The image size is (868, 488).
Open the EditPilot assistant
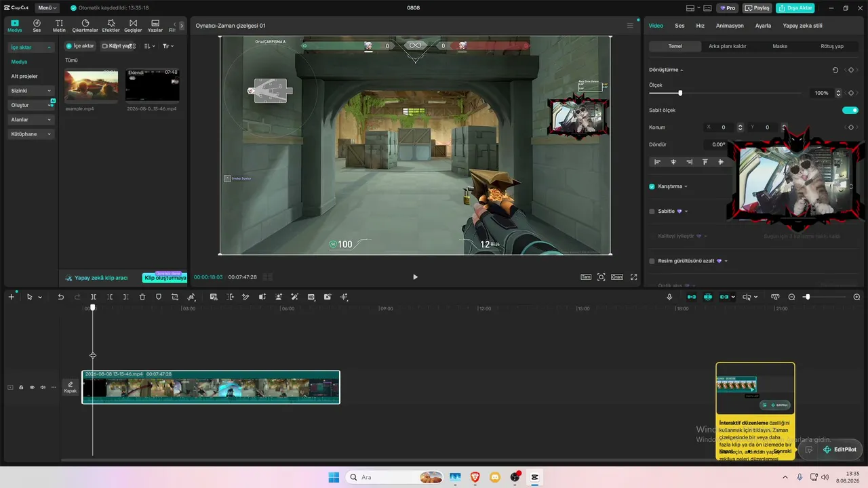pyautogui.click(x=840, y=449)
